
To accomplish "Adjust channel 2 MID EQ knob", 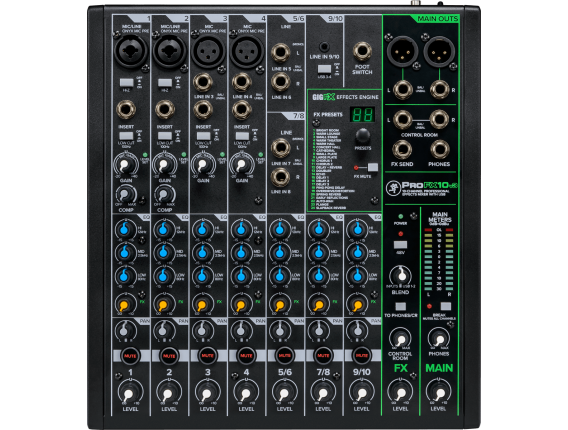I will 163,252.
